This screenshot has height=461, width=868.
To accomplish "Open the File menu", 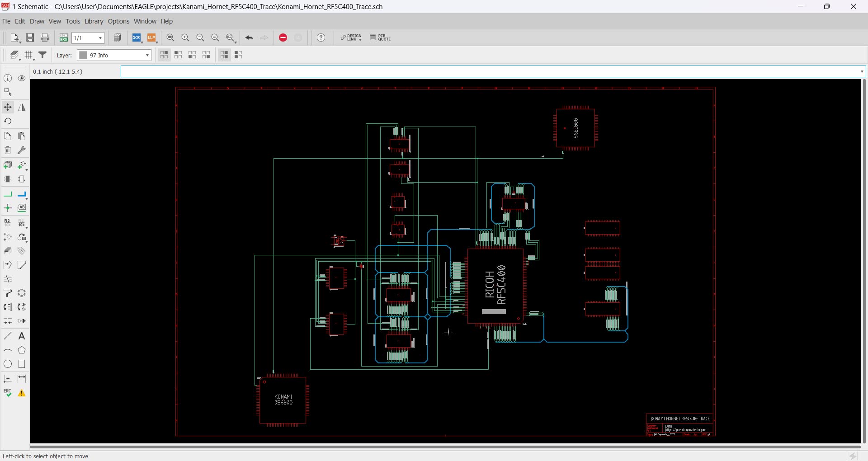I will 6,21.
